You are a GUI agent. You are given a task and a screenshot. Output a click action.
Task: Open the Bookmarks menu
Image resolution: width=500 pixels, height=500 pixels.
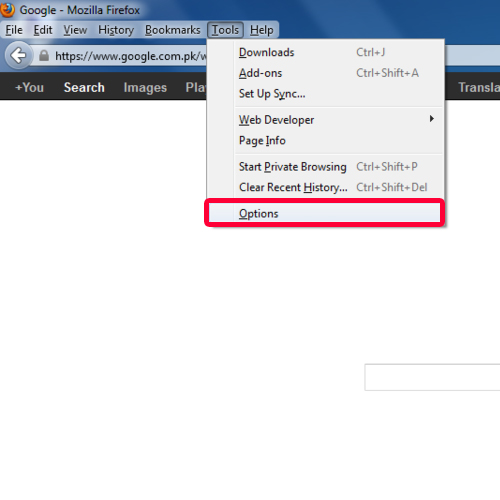click(x=173, y=30)
